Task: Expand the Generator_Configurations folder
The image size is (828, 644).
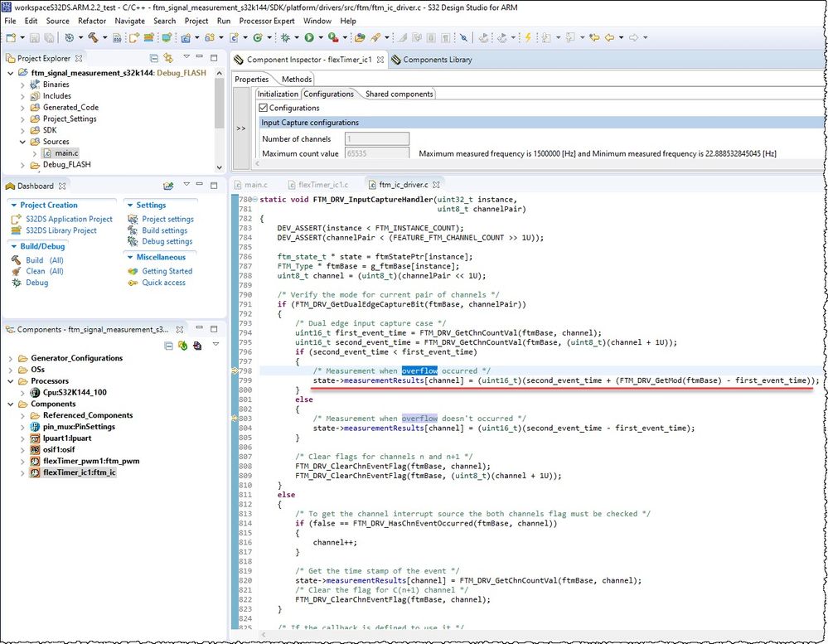Action: click(x=10, y=358)
